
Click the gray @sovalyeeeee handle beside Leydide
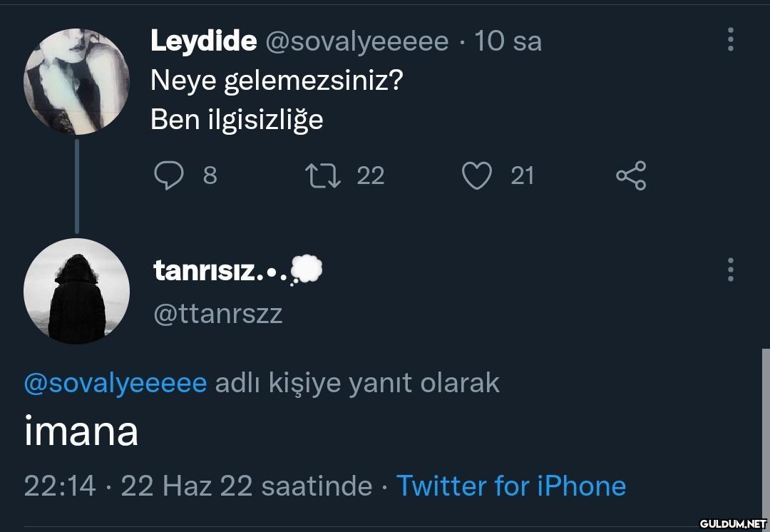356,41
